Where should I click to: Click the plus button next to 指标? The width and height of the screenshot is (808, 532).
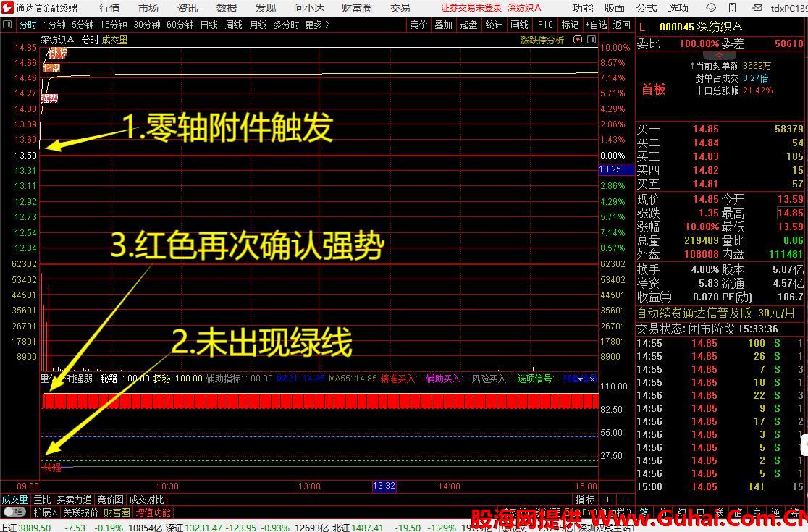(608, 499)
